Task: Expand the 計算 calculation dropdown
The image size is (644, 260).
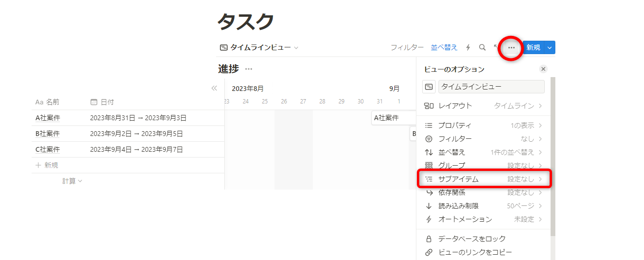Action: (72, 181)
